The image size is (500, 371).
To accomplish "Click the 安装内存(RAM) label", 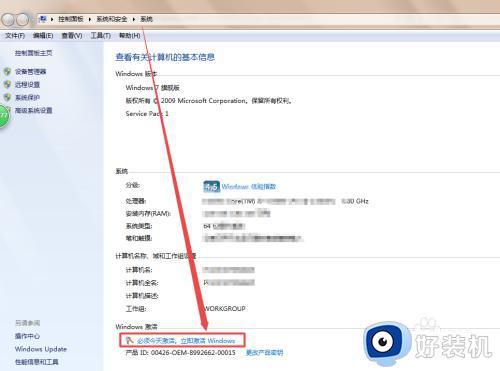I will [x=148, y=214].
